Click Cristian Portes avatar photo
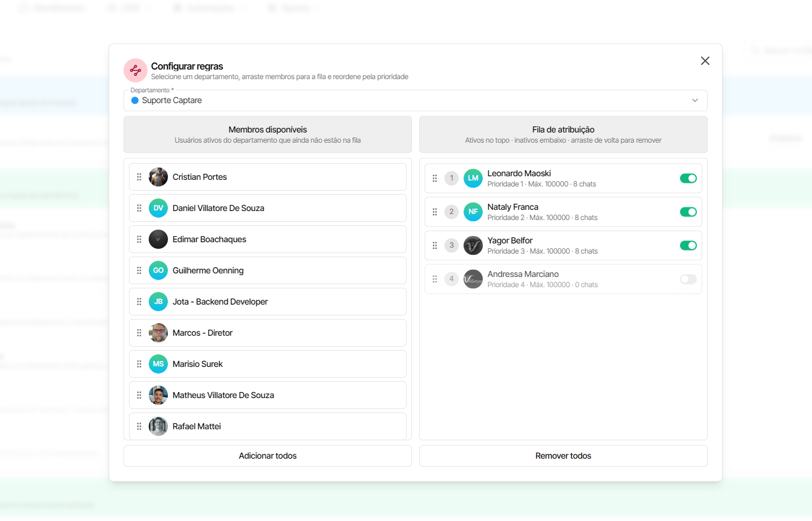812x521 pixels. (158, 177)
